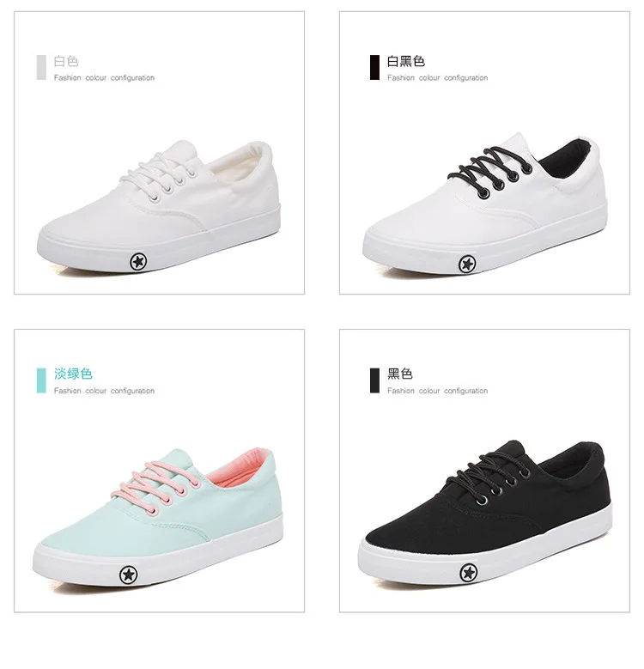Click the 黑色 color label

[399, 374]
